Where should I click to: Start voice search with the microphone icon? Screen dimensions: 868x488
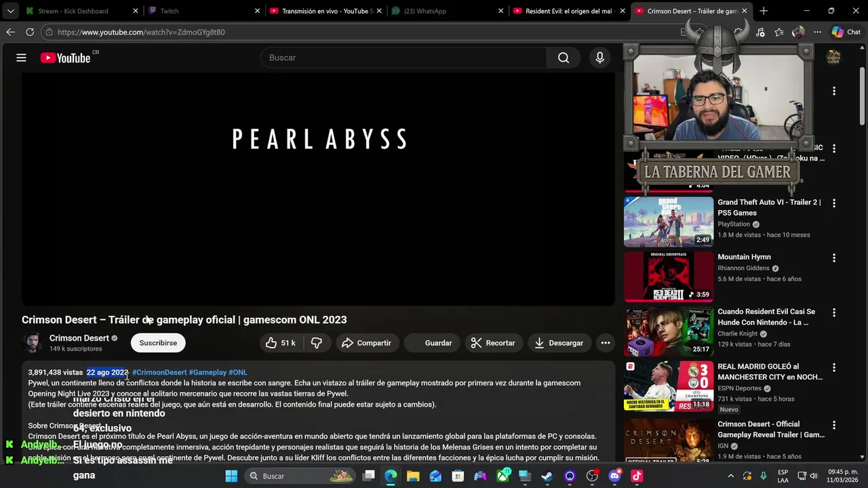point(599,58)
